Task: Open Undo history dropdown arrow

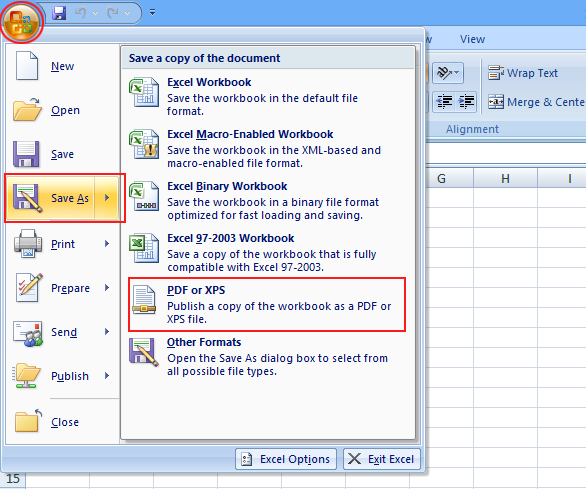Action: point(96,13)
